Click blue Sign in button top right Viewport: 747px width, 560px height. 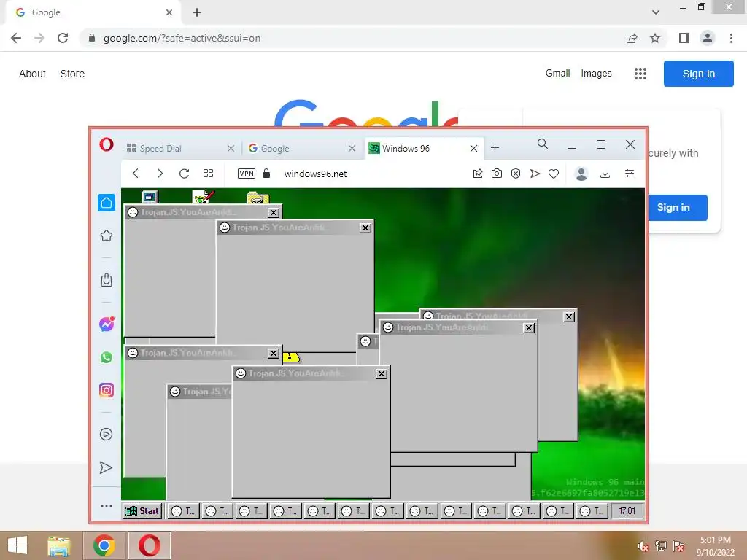tap(698, 74)
